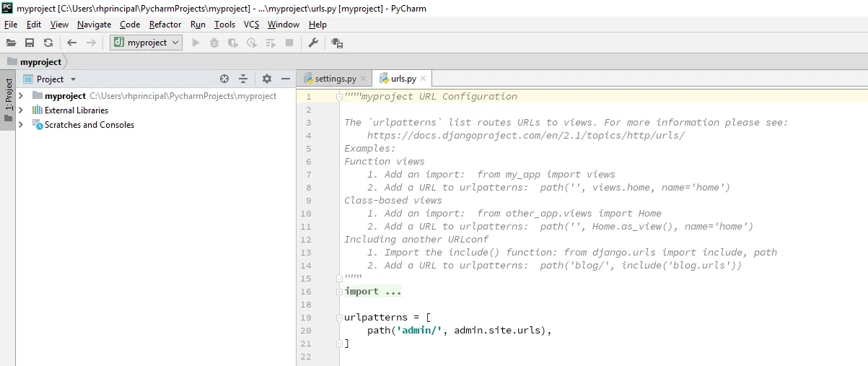Click Run with Coverage icon
Screen dimensions: 868x366
click(233, 43)
